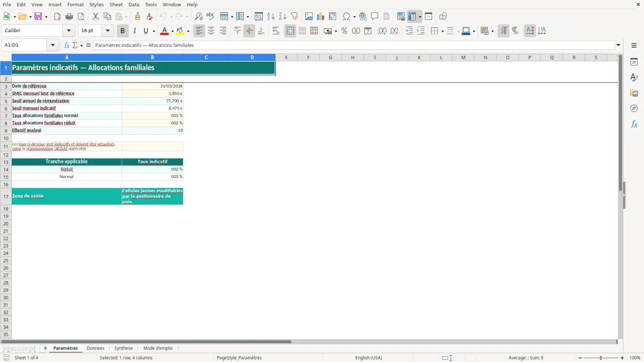The height and width of the screenshot is (362, 644).
Task: Click the AutoFilter funnel icon
Action: [295, 17]
